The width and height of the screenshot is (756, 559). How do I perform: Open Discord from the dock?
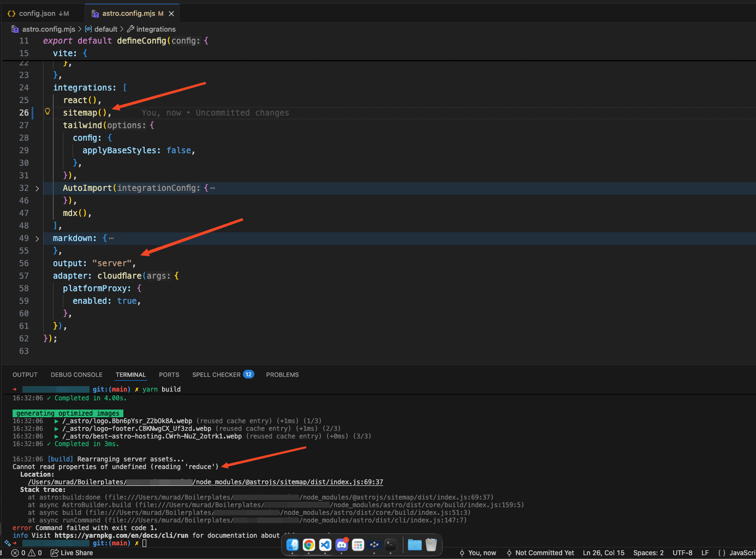point(341,544)
